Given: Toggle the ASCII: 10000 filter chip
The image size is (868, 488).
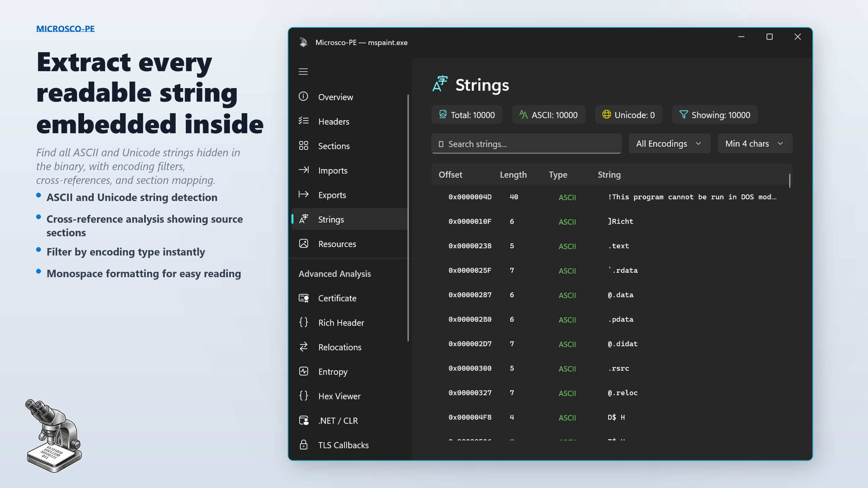Looking at the screenshot, I should pyautogui.click(x=548, y=115).
